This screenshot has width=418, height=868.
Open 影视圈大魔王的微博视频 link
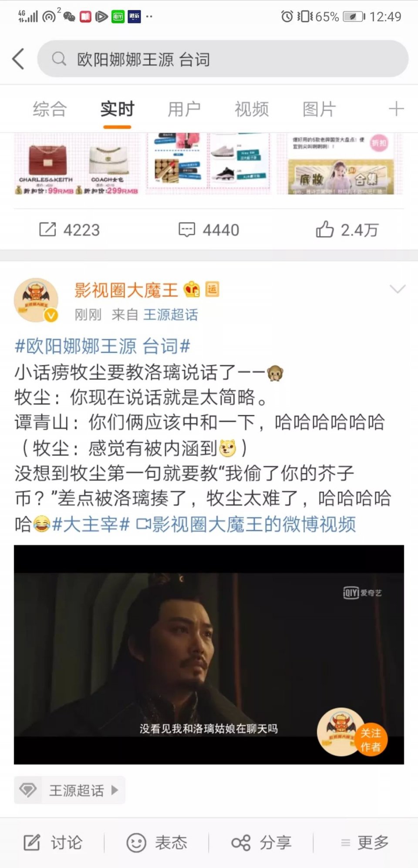click(246, 524)
